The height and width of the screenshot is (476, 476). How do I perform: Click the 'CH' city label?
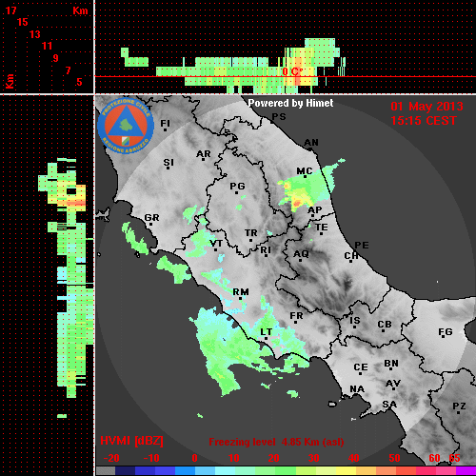point(351,256)
